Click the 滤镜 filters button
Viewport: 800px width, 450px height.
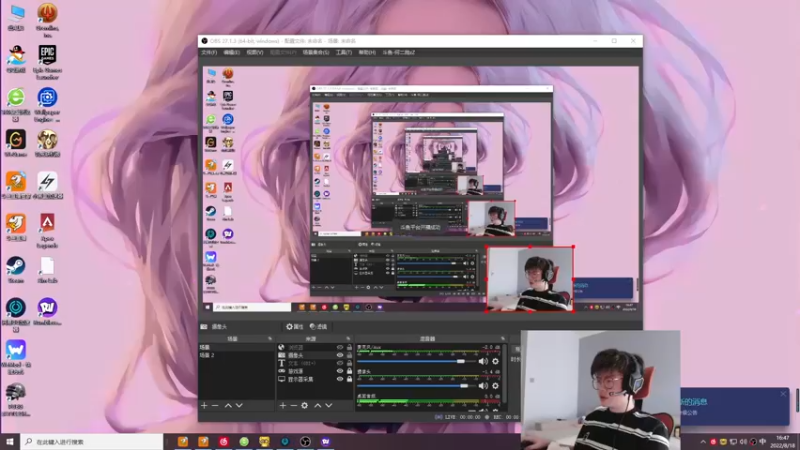pyautogui.click(x=318, y=327)
